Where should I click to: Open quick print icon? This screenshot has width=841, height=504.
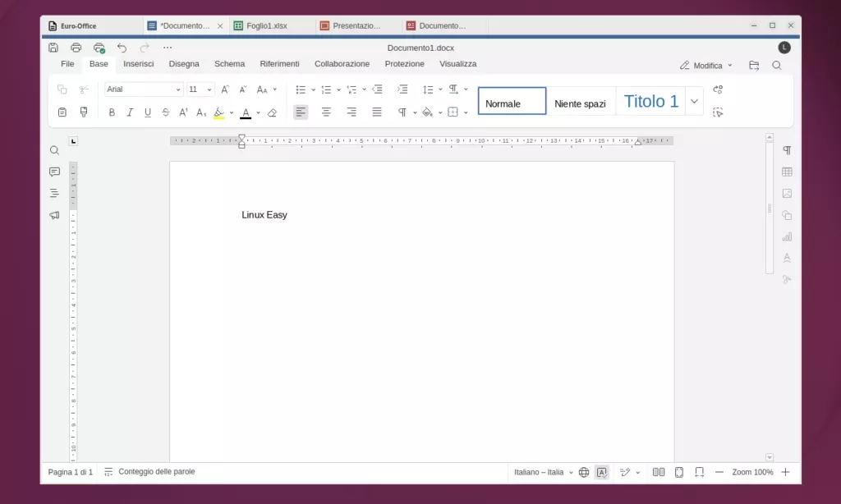pos(99,48)
